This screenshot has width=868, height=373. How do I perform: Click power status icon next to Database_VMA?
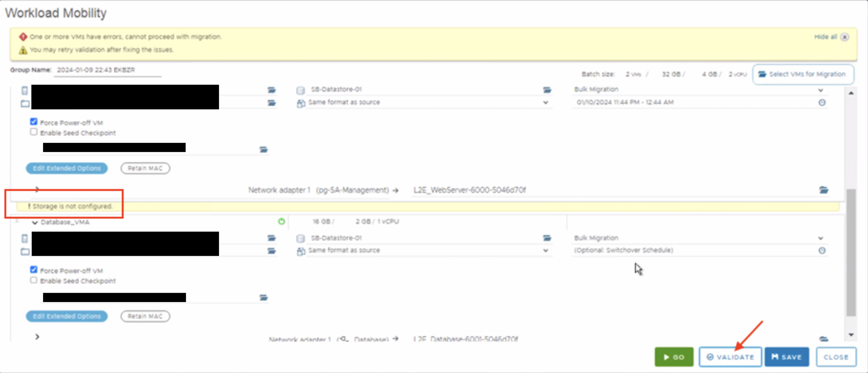[281, 222]
